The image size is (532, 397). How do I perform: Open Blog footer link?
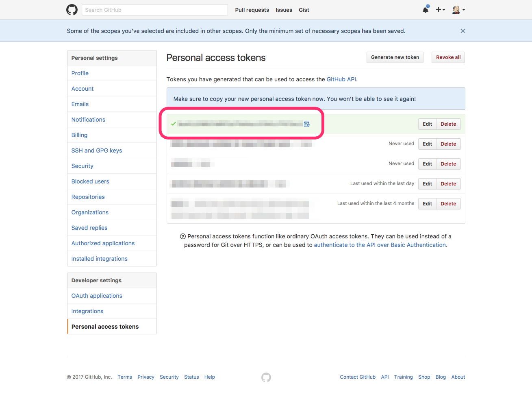pos(441,377)
